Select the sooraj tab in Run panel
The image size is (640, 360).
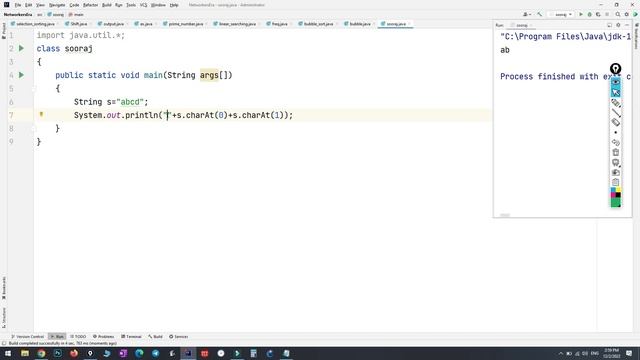click(x=522, y=25)
